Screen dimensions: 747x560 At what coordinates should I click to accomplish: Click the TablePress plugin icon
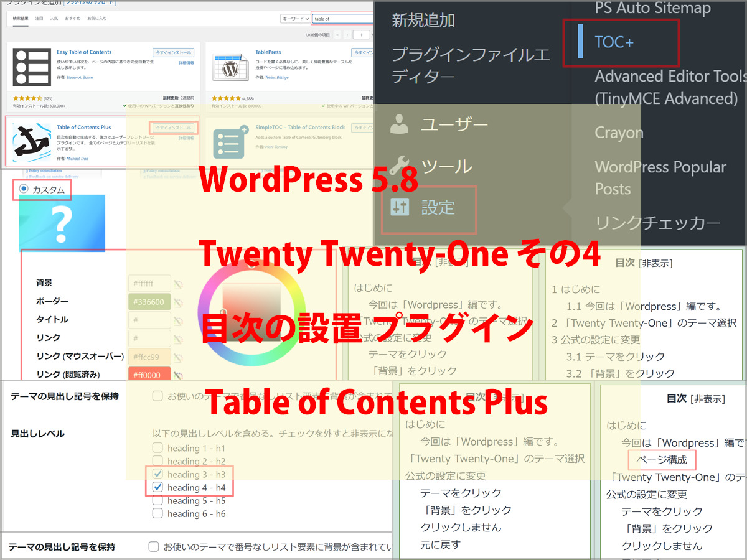coord(231,67)
